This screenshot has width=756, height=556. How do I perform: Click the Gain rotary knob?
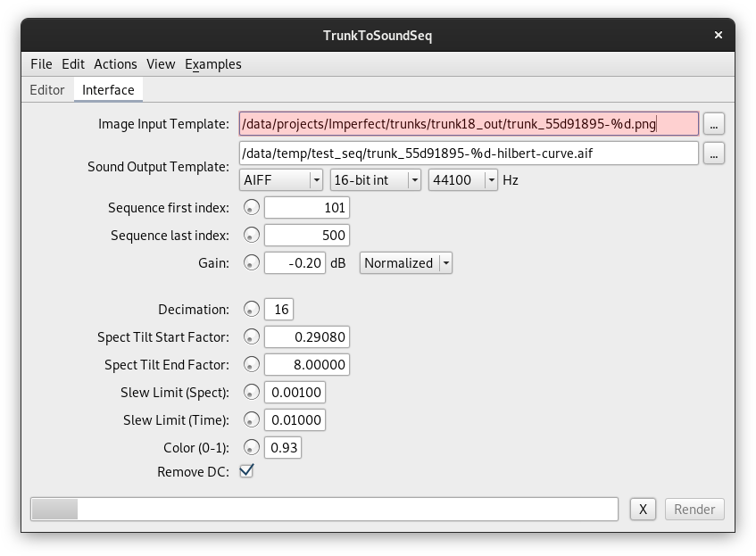(x=252, y=263)
